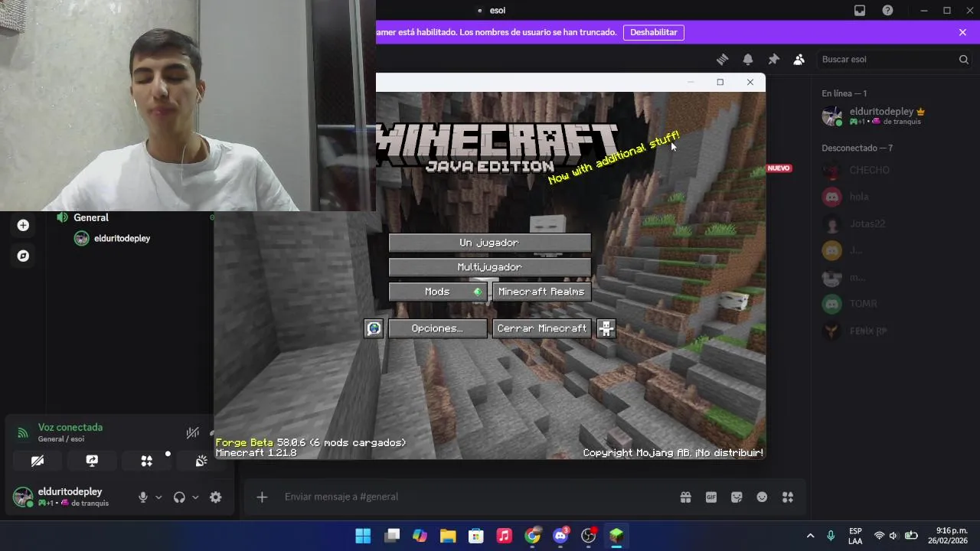Open the Mods button in Minecraft

pyautogui.click(x=437, y=292)
